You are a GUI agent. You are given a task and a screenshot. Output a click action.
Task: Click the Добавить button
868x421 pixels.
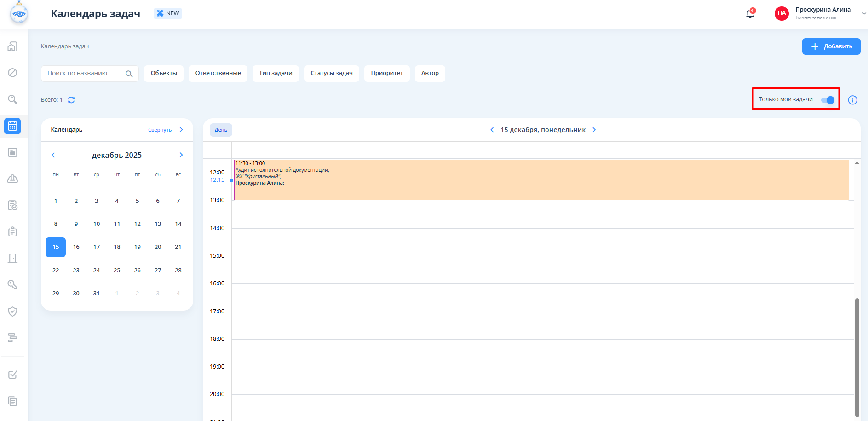click(x=831, y=46)
